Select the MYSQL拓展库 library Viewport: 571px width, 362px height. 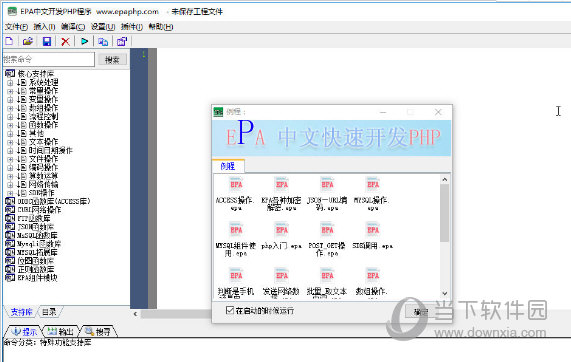point(32,252)
